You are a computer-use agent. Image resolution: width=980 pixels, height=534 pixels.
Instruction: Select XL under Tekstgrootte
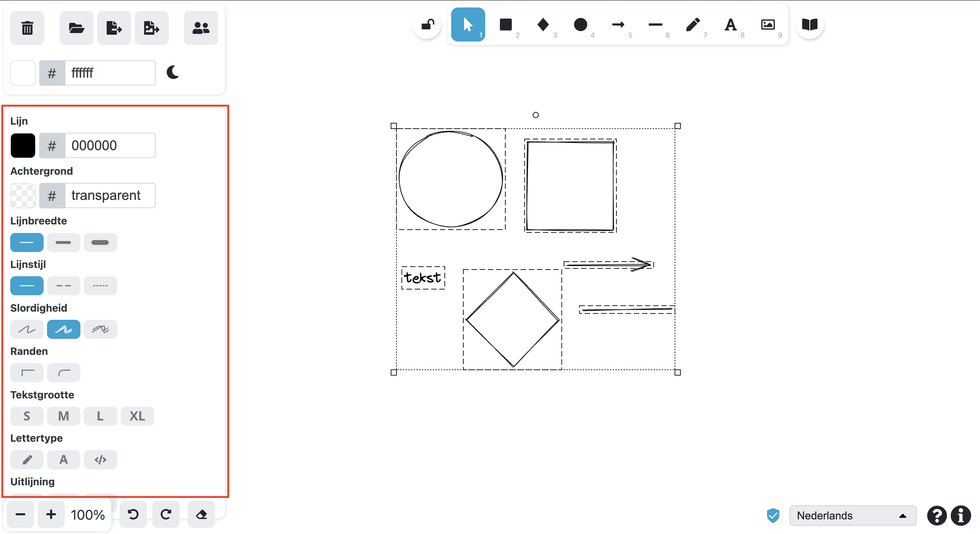pos(137,416)
